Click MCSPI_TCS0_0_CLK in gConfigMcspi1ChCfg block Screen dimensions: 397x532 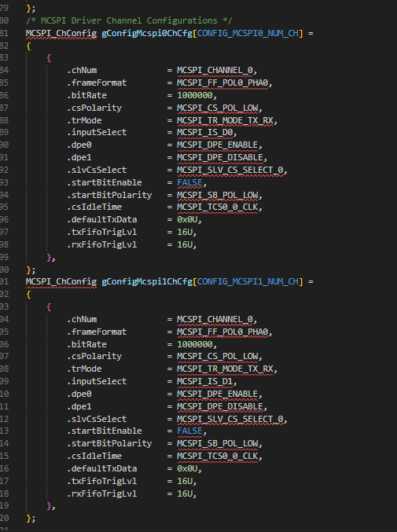(218, 456)
